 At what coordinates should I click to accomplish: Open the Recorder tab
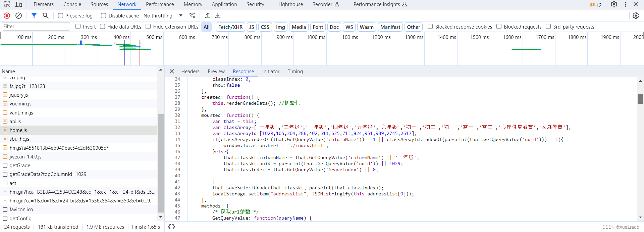pyautogui.click(x=326, y=4)
